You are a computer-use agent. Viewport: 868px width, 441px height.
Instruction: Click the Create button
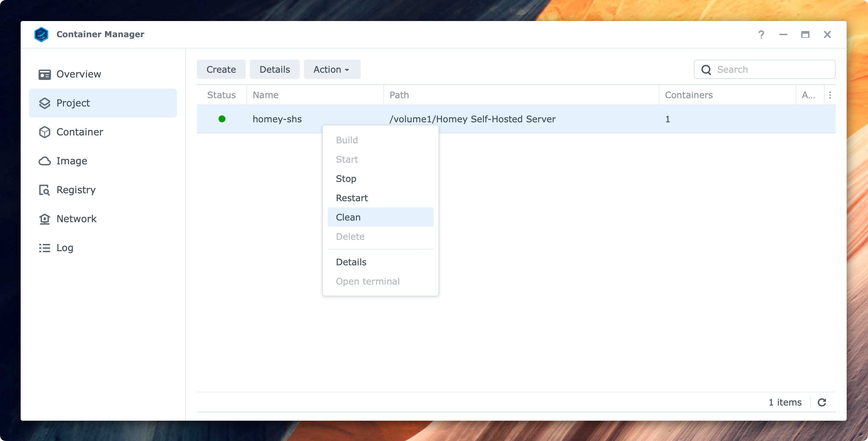221,69
